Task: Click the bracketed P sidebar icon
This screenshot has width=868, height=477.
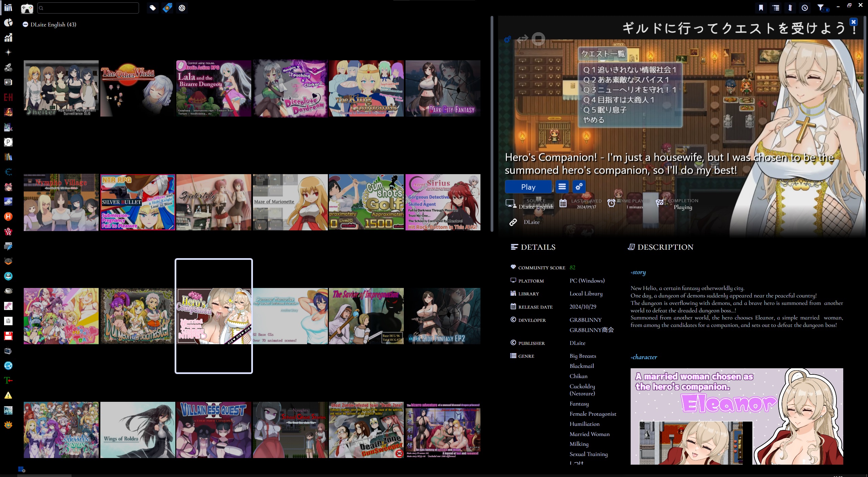Action: (x=8, y=142)
